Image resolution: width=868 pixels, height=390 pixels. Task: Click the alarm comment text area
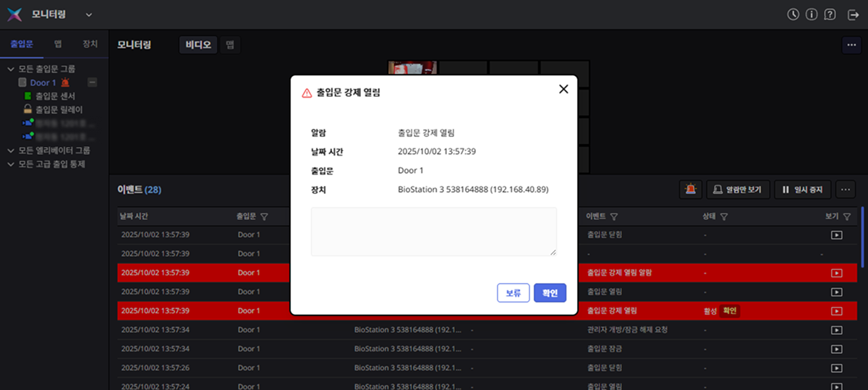pyautogui.click(x=434, y=232)
